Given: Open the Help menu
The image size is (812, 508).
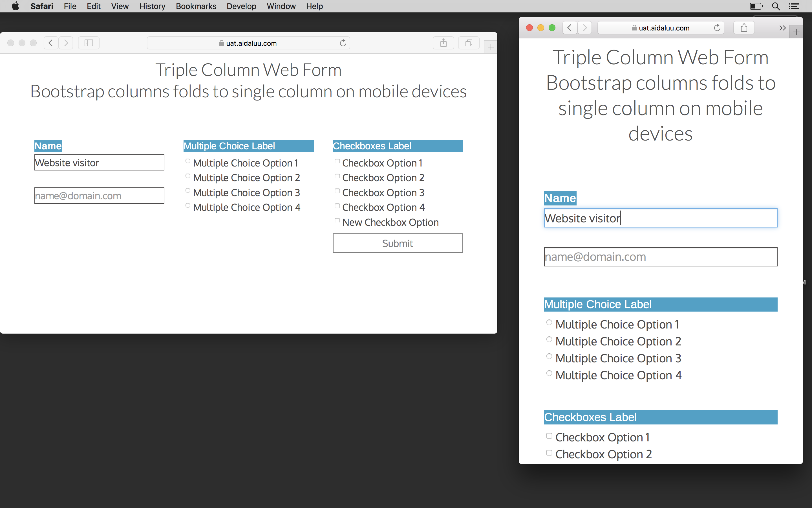Looking at the screenshot, I should [x=314, y=6].
